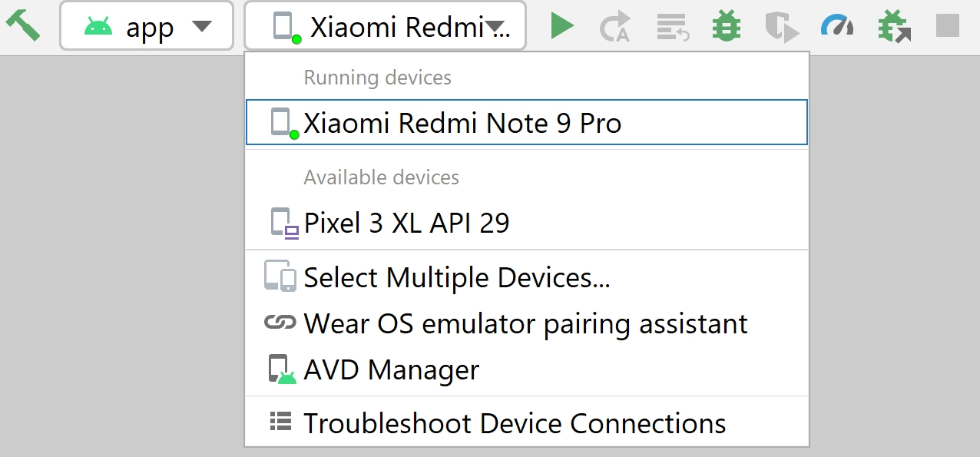Screen dimensions: 980x457
Task: Select Xiaomi Redmi Note 9 Pro device
Action: click(x=462, y=123)
